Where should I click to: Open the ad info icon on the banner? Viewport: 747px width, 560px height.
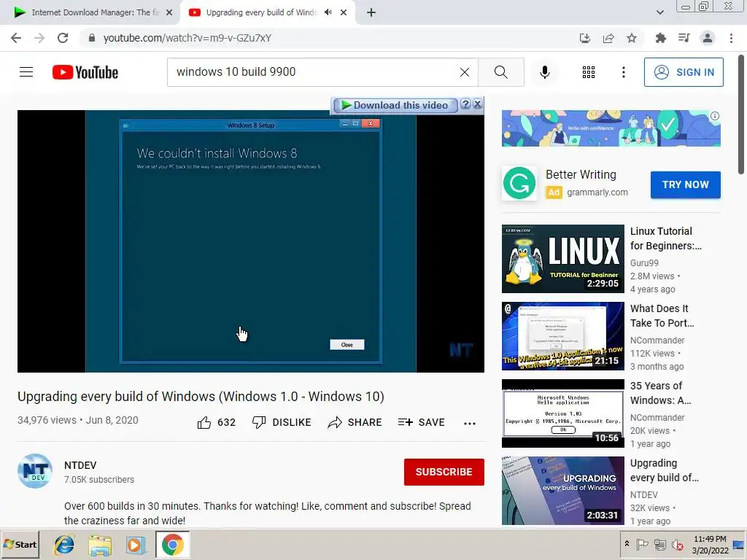point(715,116)
